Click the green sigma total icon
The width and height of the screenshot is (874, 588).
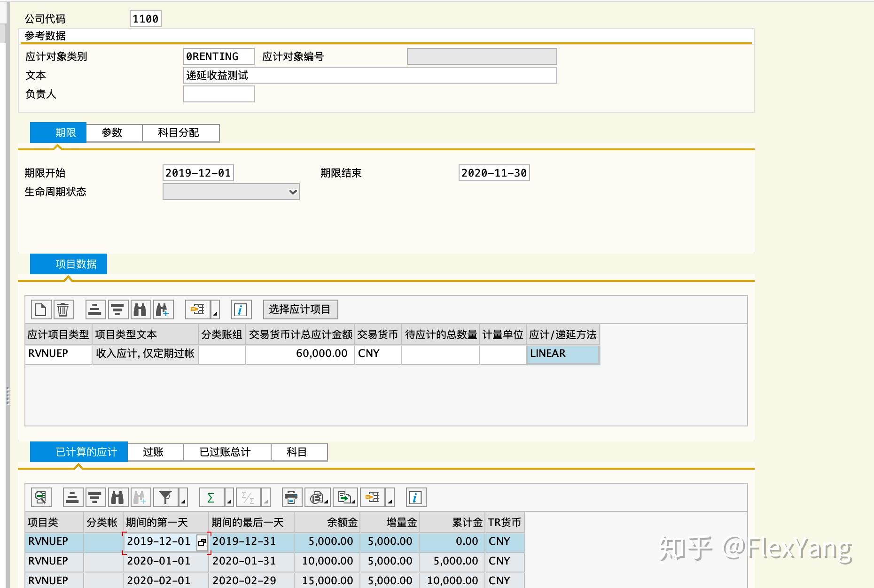211,497
